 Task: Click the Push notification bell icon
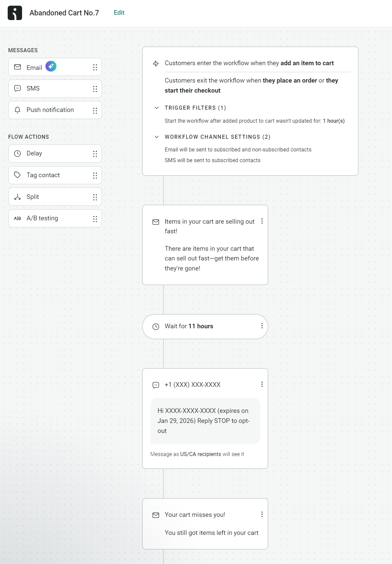click(x=17, y=110)
